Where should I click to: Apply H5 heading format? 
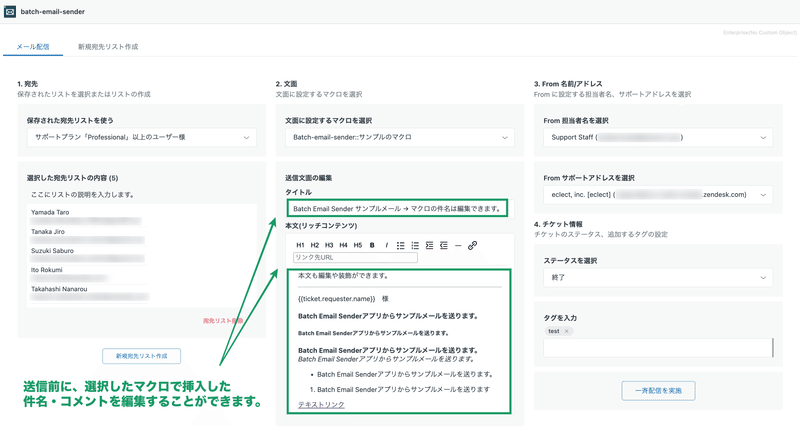[x=358, y=245]
